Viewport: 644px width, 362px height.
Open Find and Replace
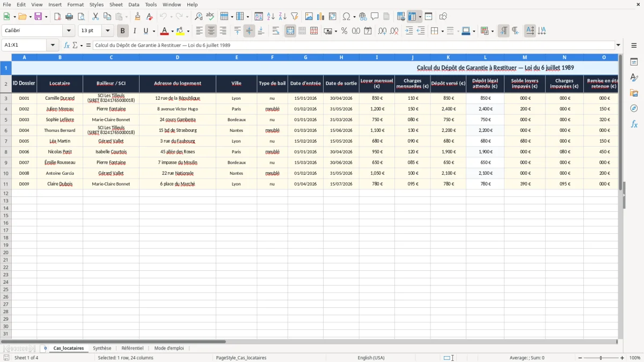(x=199, y=17)
